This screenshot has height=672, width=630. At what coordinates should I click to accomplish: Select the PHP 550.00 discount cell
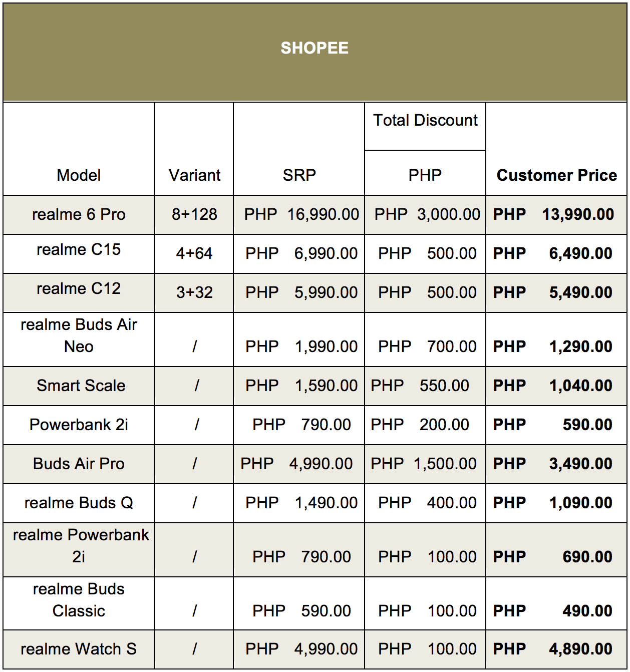(x=425, y=386)
